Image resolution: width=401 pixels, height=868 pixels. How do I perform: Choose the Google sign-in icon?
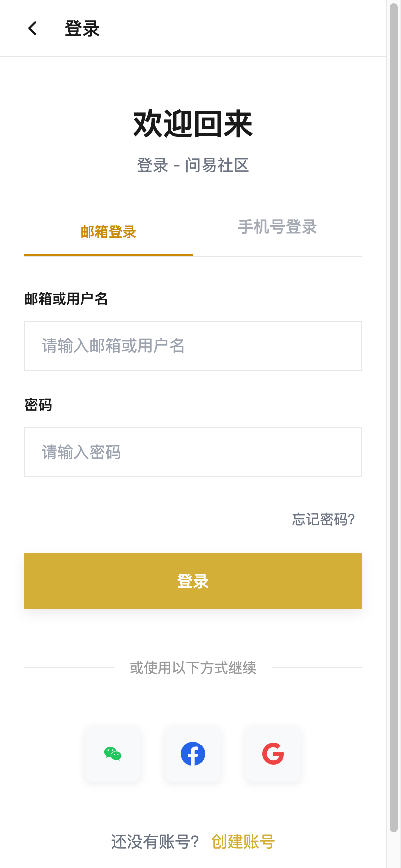click(x=273, y=754)
